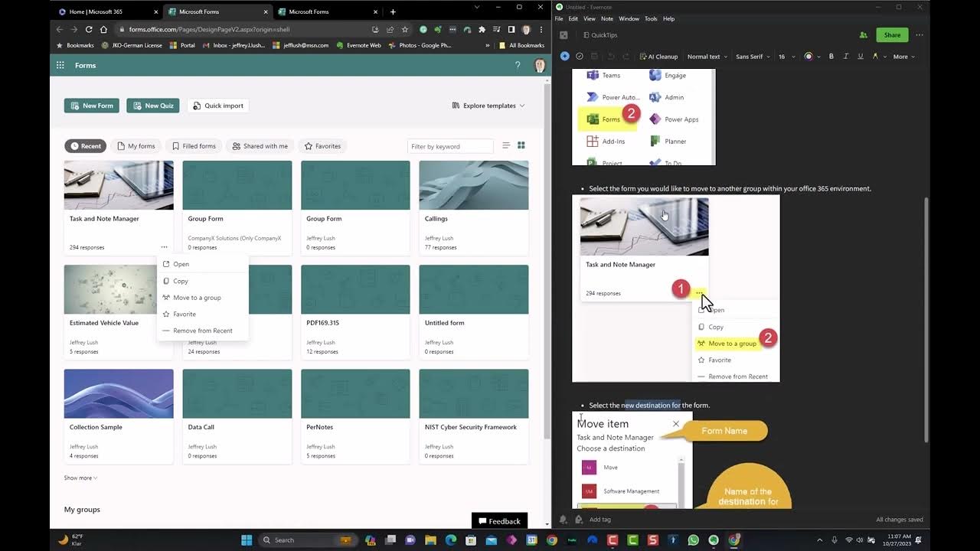Image resolution: width=980 pixels, height=551 pixels.
Task: Open the Feedback button
Action: tap(499, 521)
